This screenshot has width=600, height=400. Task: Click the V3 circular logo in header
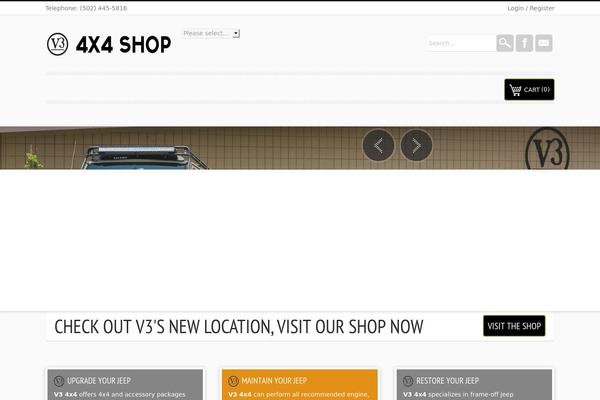(x=57, y=44)
